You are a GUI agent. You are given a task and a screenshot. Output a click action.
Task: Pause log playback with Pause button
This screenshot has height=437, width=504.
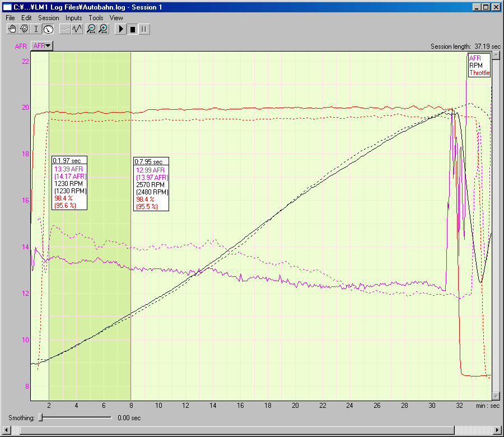point(144,29)
